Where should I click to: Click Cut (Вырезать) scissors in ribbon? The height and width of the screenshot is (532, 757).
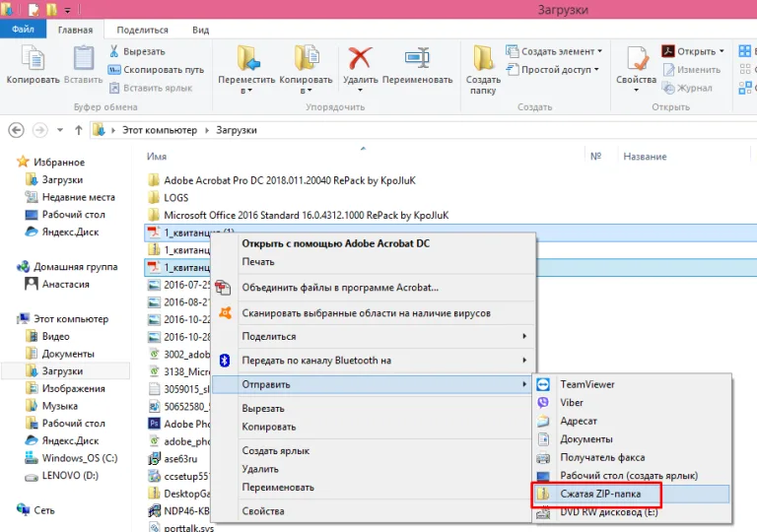(138, 51)
